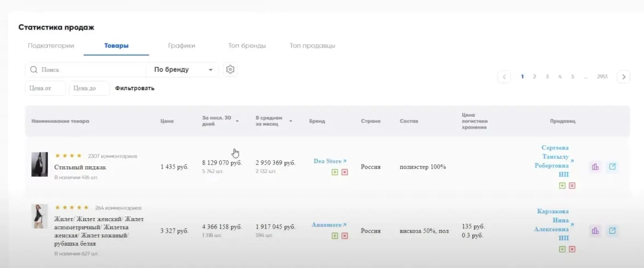Viewport: 644px width, 268px height.
Task: Click green plus icon under Annemore brand
Action: point(334,236)
